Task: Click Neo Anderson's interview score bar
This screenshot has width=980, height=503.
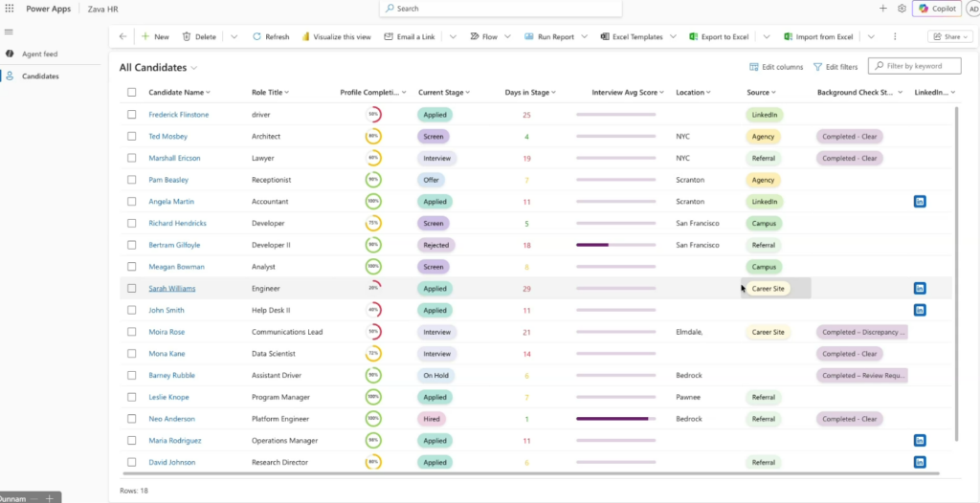Action: 615,419
